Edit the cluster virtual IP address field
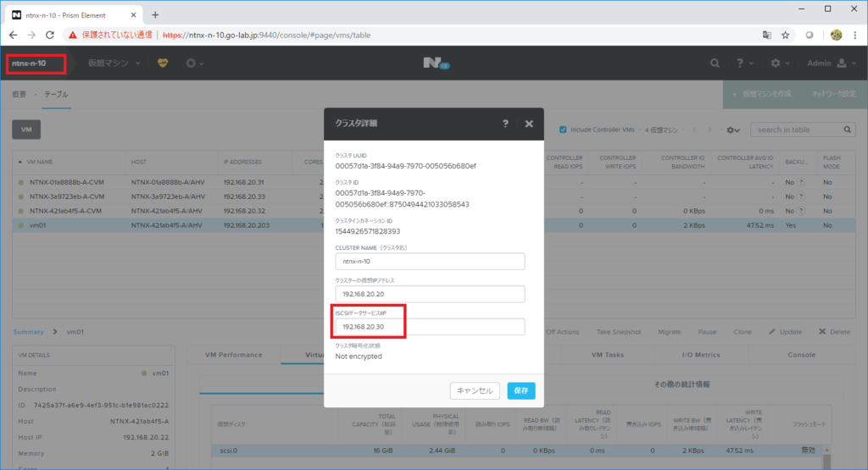Screen dimensions: 868x470 [x=430, y=294]
